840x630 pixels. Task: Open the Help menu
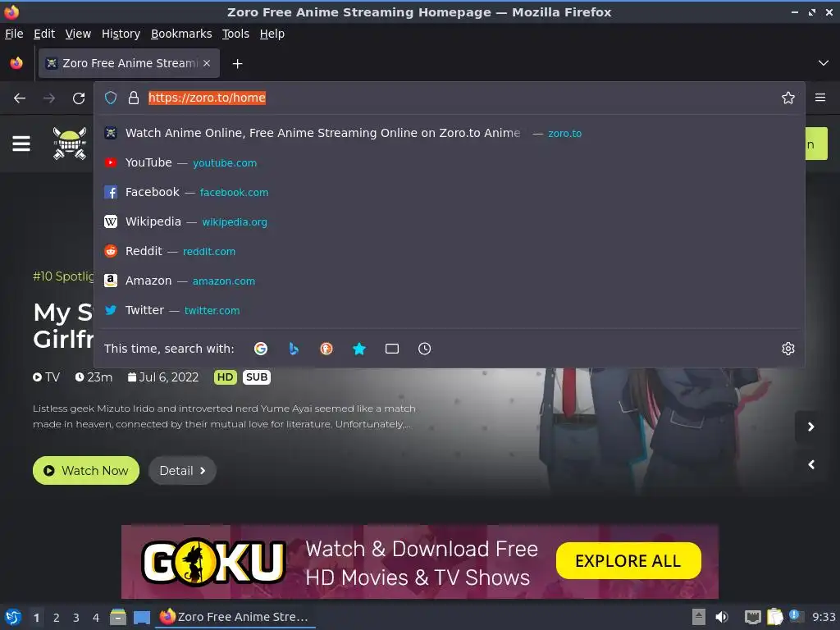click(272, 34)
